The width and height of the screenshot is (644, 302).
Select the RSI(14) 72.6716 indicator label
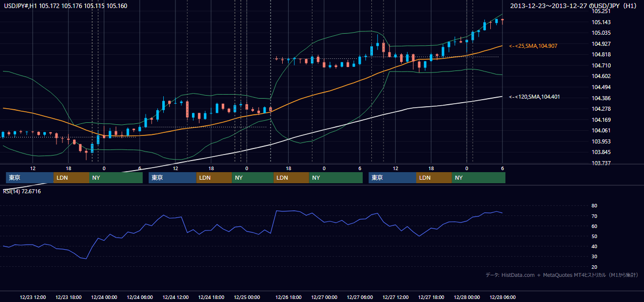[x=22, y=191]
